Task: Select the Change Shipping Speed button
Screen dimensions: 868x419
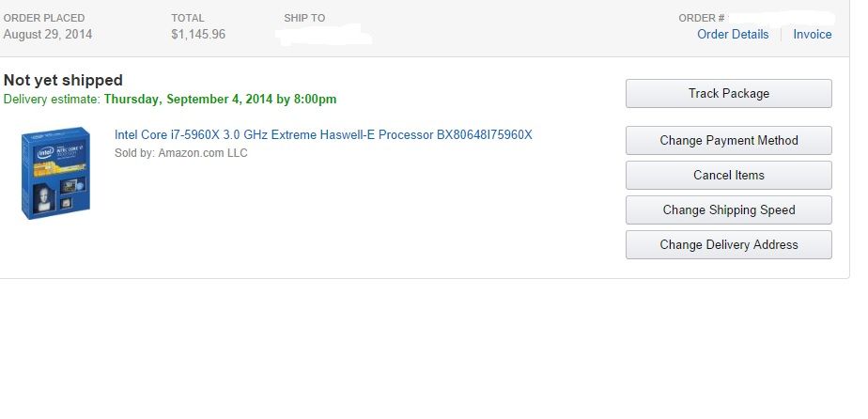Action: coord(729,210)
